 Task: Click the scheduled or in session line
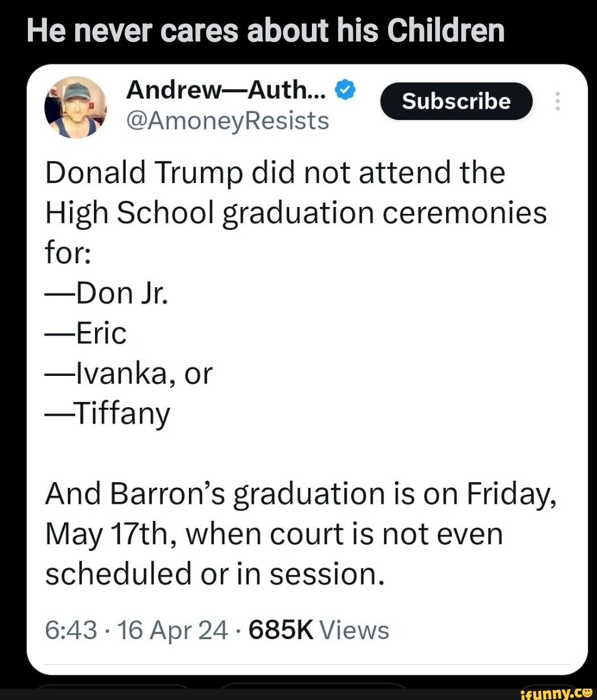215,574
